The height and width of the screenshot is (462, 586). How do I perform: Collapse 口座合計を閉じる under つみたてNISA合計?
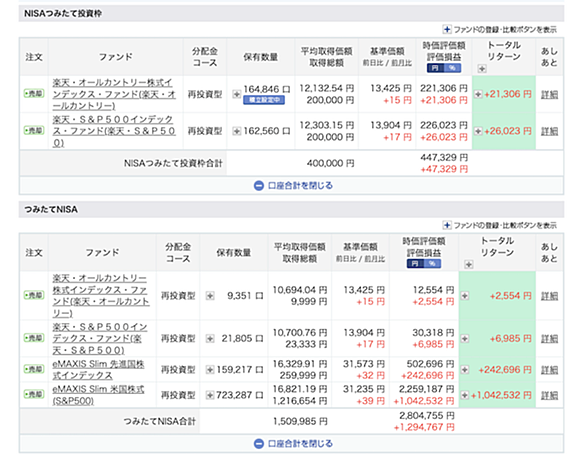click(x=300, y=444)
